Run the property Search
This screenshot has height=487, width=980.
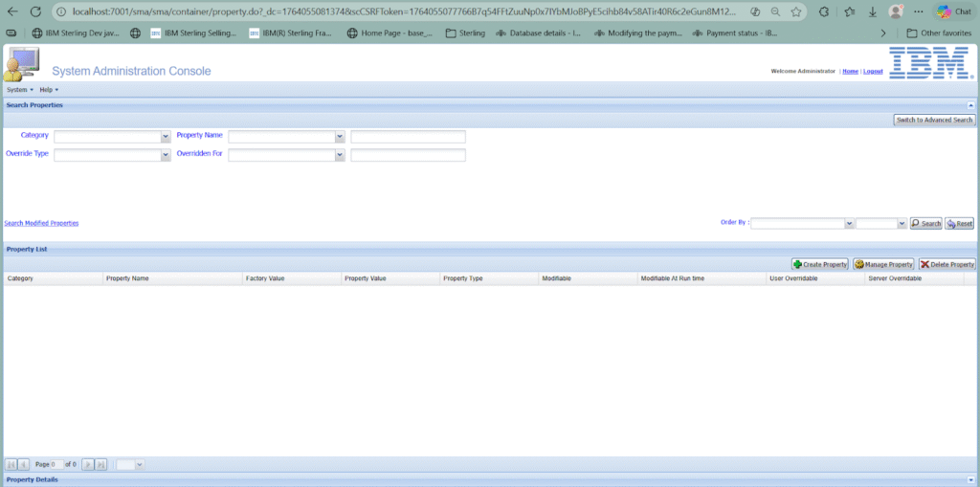pyautogui.click(x=926, y=223)
